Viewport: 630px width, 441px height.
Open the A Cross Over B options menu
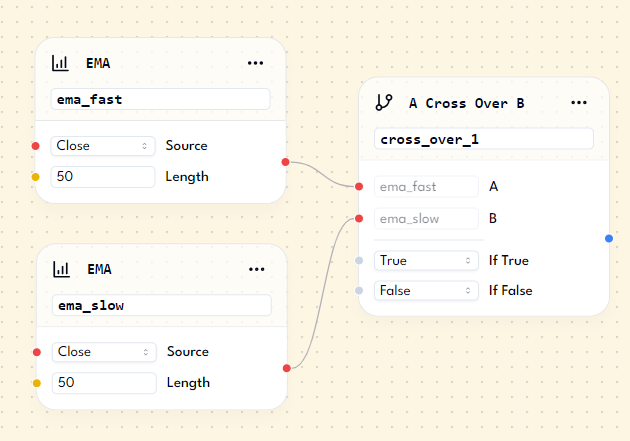[579, 102]
